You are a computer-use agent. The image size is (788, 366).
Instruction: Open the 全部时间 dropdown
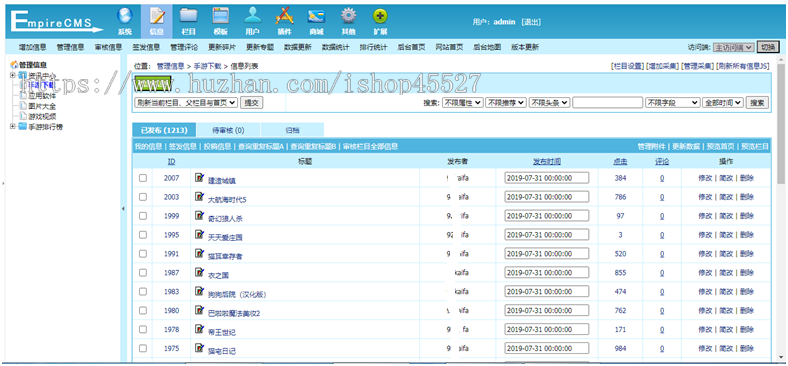[723, 103]
